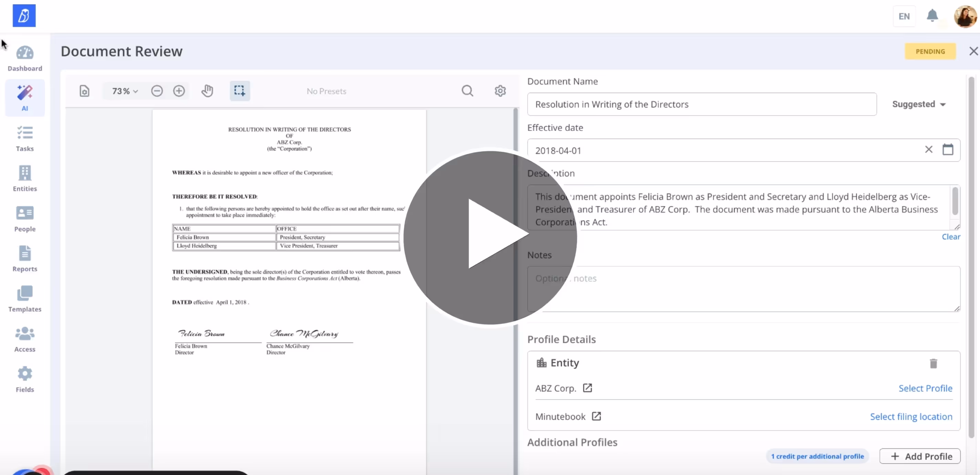Open the Dashboard sidebar item
This screenshot has height=475, width=980.
[x=25, y=59]
